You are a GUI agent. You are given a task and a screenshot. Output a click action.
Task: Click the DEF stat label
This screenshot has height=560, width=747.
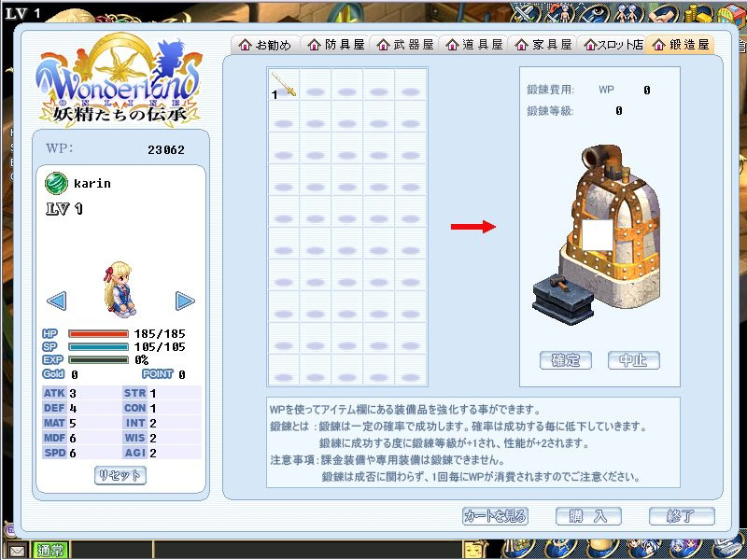pos(54,408)
